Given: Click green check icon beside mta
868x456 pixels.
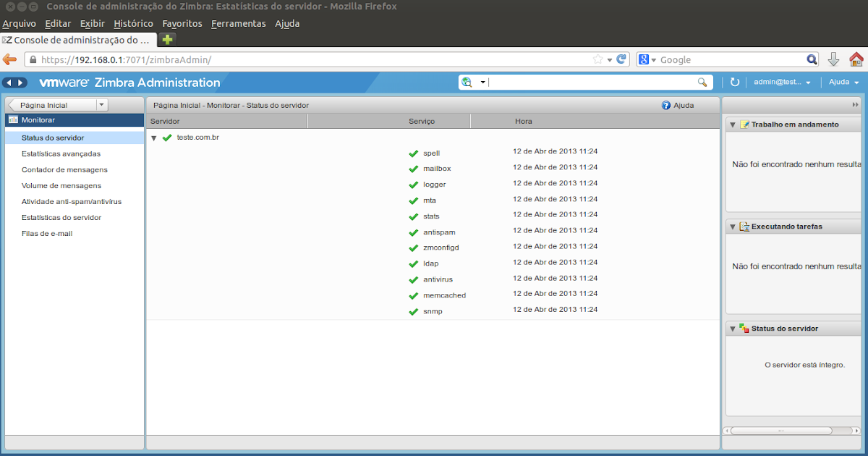Looking at the screenshot, I should pyautogui.click(x=413, y=201).
